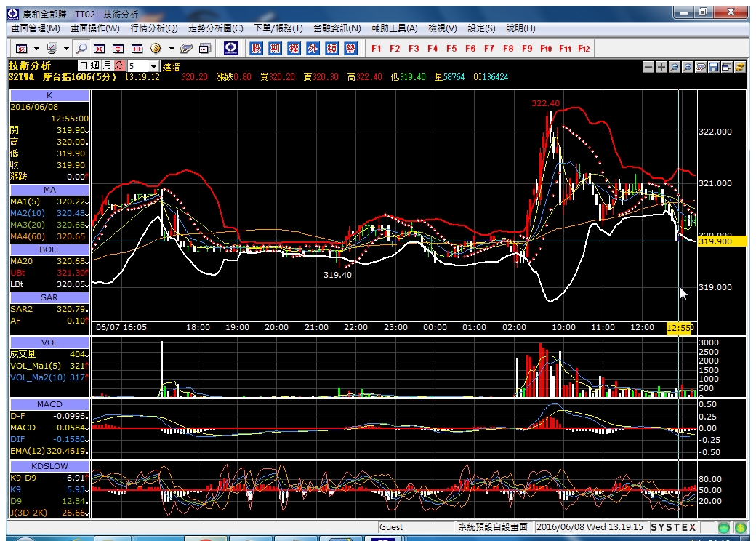
Task: Click the horizontal split arrows icon
Action: click(x=137, y=49)
